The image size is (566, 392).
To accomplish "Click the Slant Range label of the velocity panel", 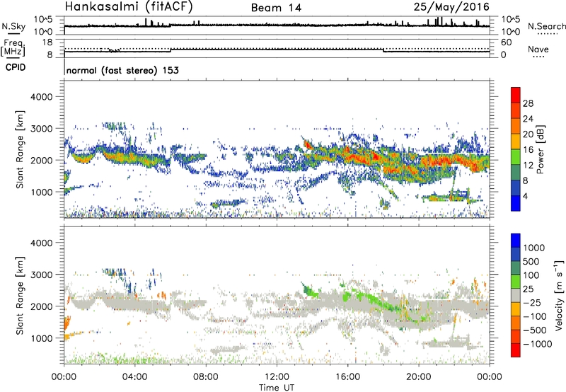I will 20,295.
